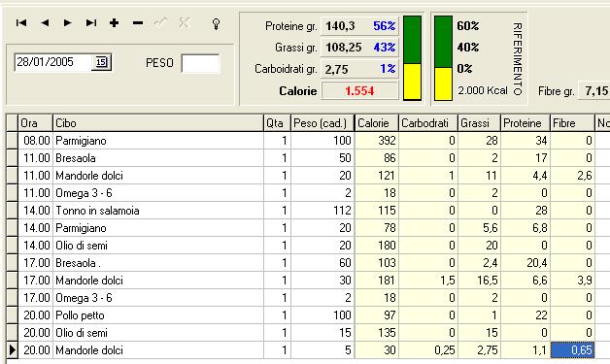Click the 20,4 Proteine cell
Viewport: 610px width, 364px height.
pyautogui.click(x=525, y=263)
